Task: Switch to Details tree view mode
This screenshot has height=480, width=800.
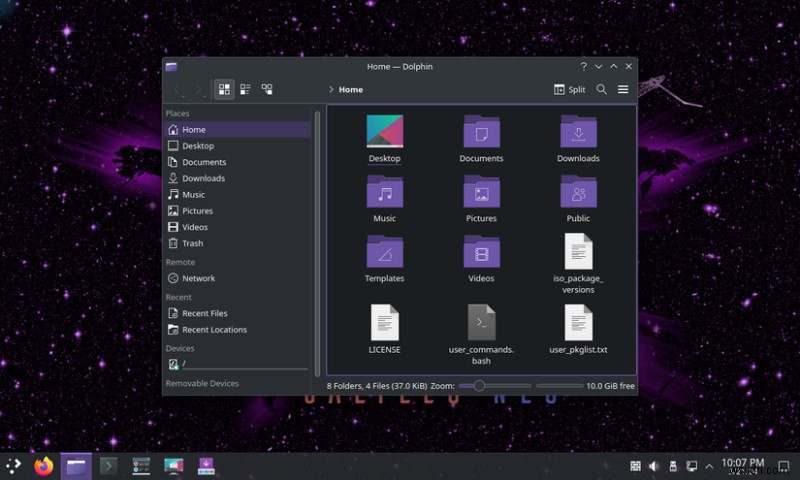Action: click(x=267, y=89)
